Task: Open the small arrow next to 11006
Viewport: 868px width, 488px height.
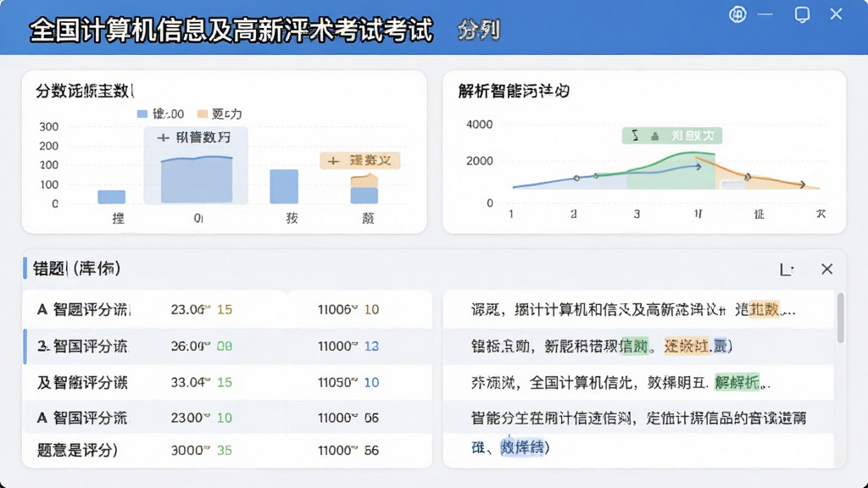Action: 354,307
